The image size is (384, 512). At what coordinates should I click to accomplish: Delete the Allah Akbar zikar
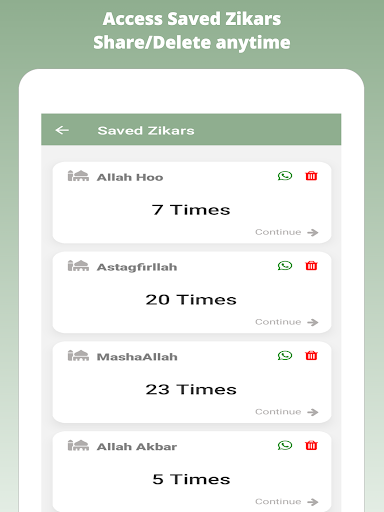(x=311, y=445)
